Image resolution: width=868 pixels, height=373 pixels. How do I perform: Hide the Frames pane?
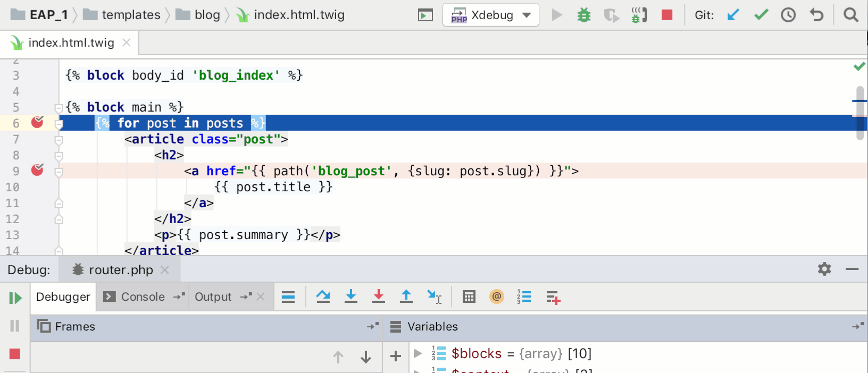[x=373, y=326]
